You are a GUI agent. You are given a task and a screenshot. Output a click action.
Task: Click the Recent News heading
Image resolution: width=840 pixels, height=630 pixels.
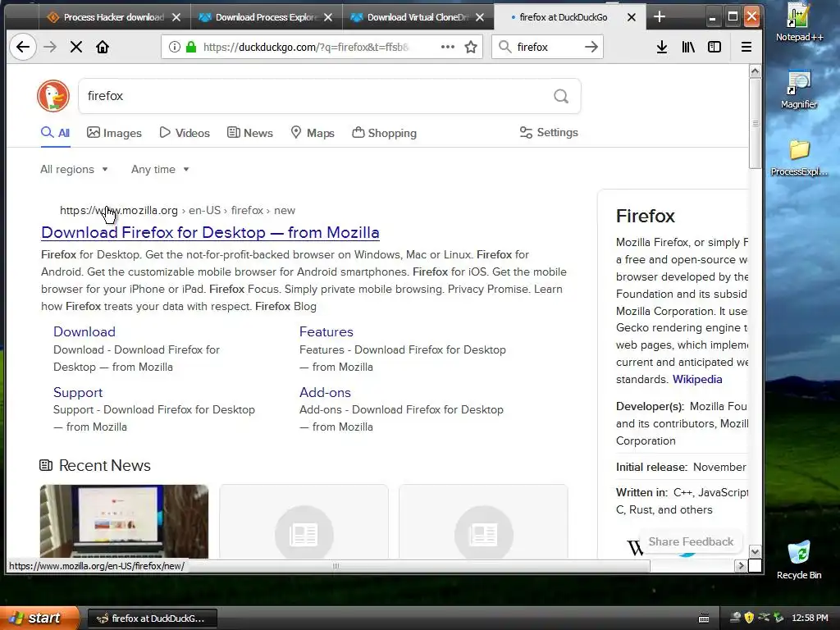click(104, 466)
